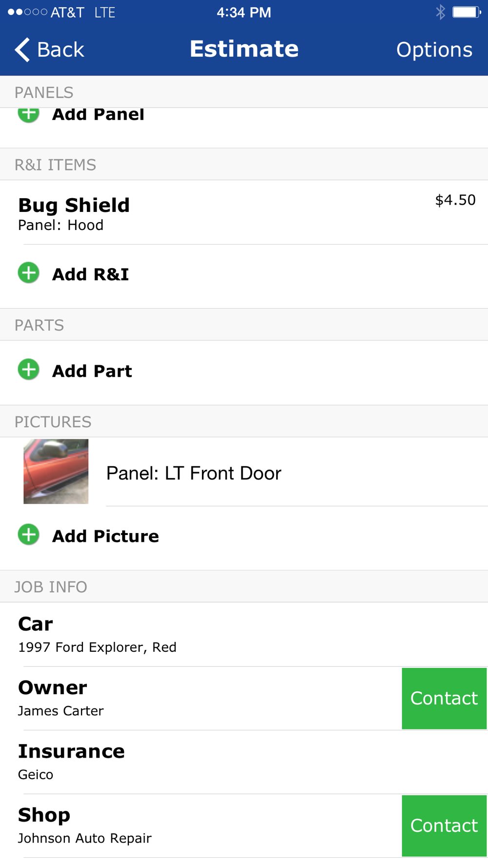Tap the battery icon in status bar
Viewport: 488px width, 868px height.
[466, 12]
